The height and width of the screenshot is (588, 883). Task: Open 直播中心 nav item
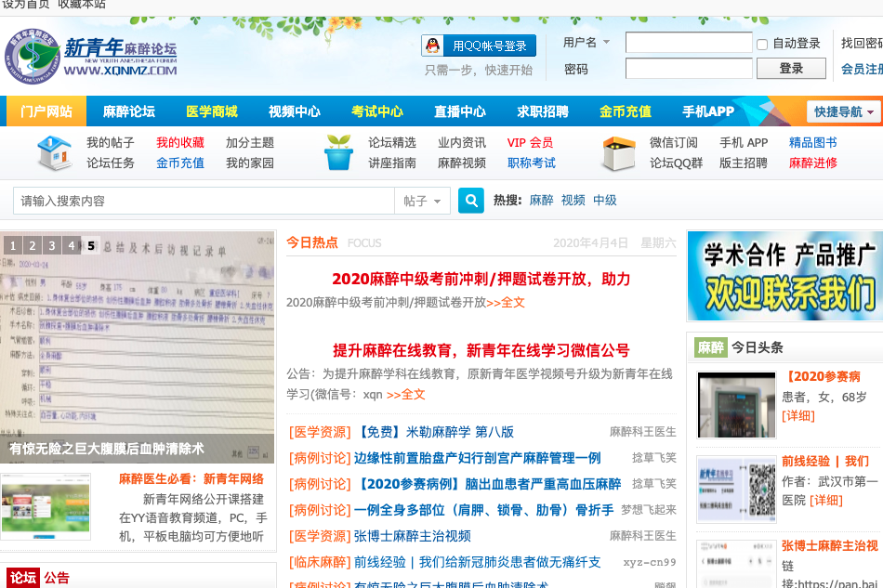pos(460,111)
